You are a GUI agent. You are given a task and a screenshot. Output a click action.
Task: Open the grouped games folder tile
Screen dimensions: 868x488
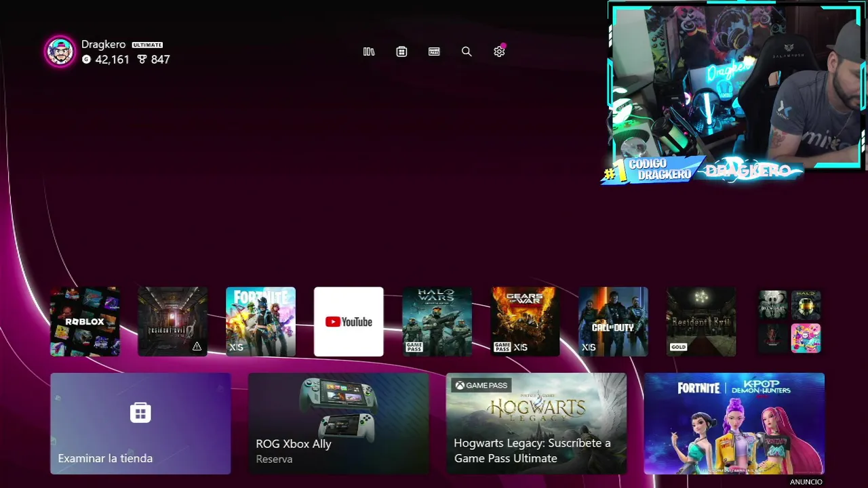point(789,321)
